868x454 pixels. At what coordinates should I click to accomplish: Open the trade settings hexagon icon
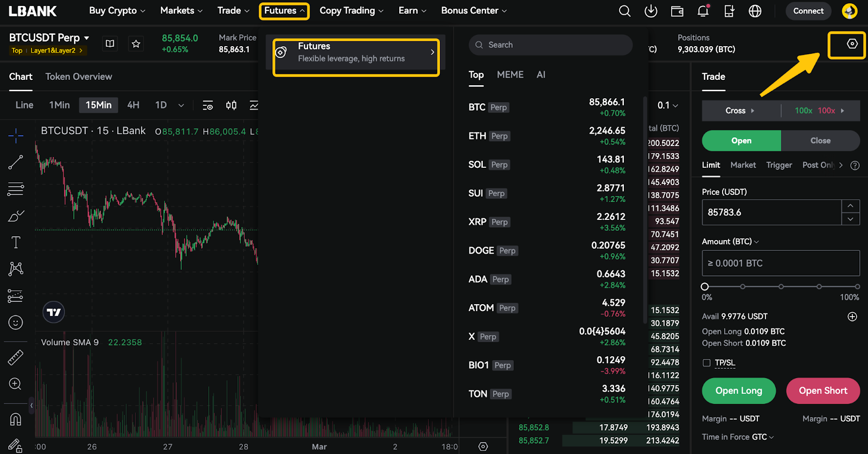click(852, 43)
